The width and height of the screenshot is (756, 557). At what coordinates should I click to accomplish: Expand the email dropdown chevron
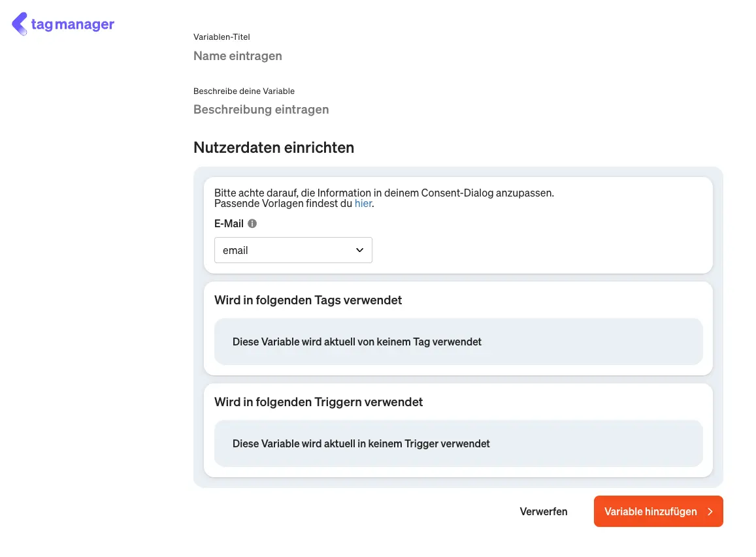[x=359, y=250]
